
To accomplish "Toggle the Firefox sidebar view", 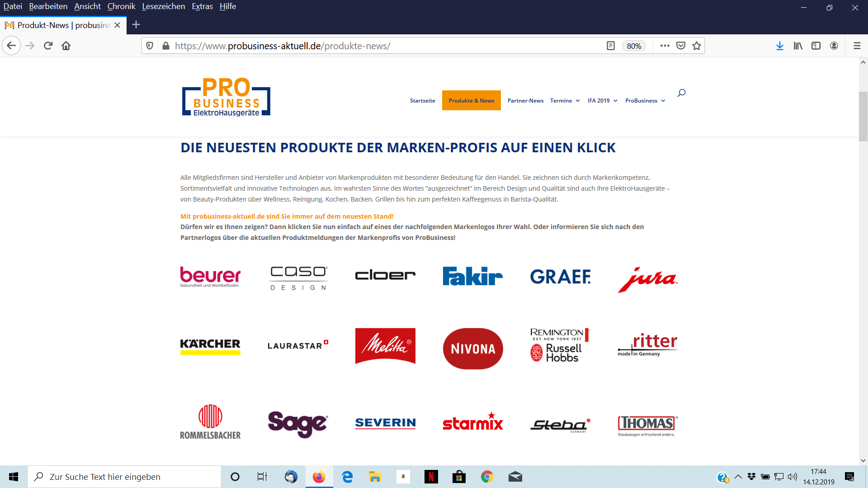I will 816,46.
